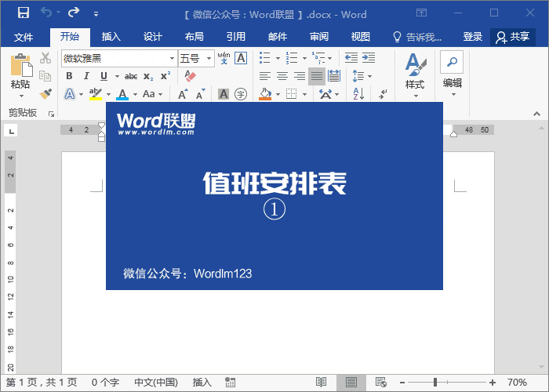Image resolution: width=549 pixels, height=392 pixels.
Task: Open underline style dropdown arrow
Action: pyautogui.click(x=117, y=76)
